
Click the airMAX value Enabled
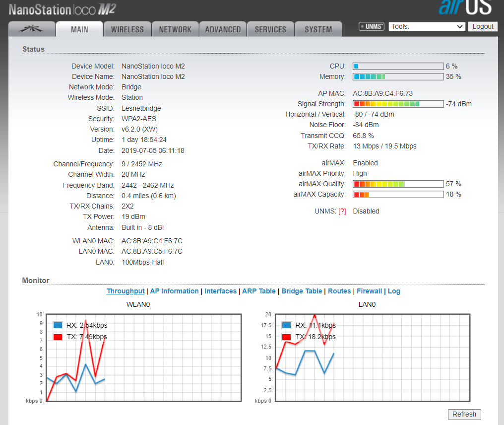point(366,163)
